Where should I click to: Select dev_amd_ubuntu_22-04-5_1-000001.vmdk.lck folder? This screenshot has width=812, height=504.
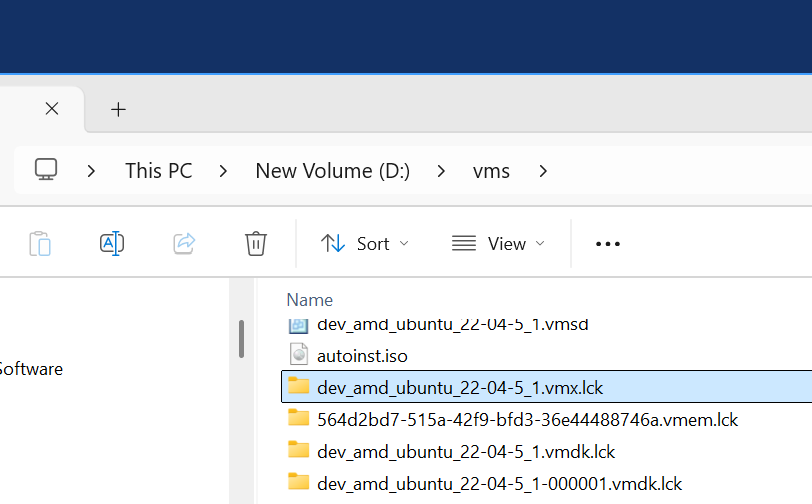(x=499, y=483)
